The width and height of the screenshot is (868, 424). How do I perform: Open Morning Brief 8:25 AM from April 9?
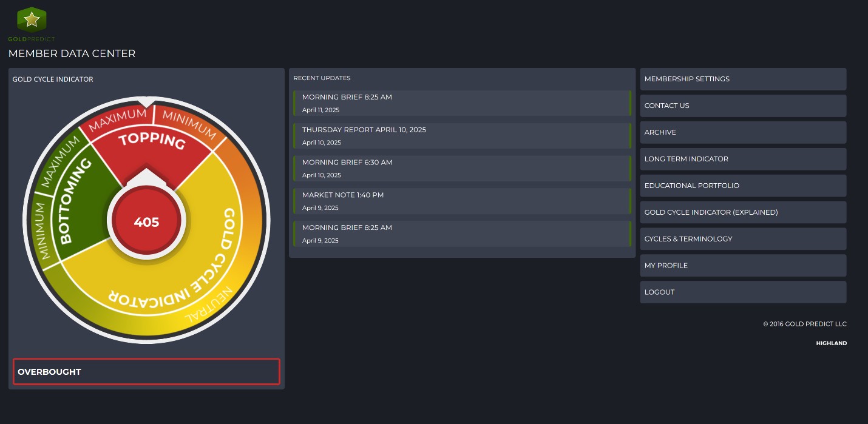click(461, 234)
